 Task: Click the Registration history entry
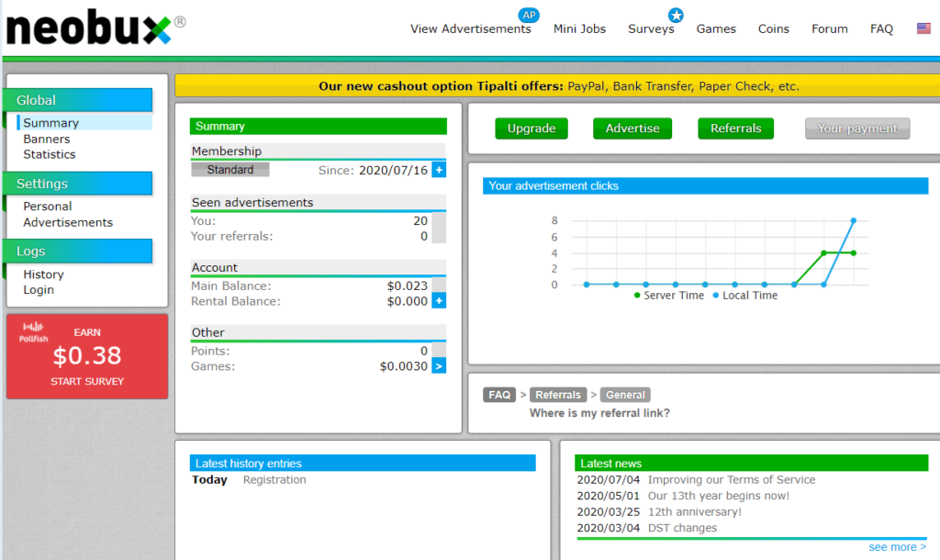point(274,479)
